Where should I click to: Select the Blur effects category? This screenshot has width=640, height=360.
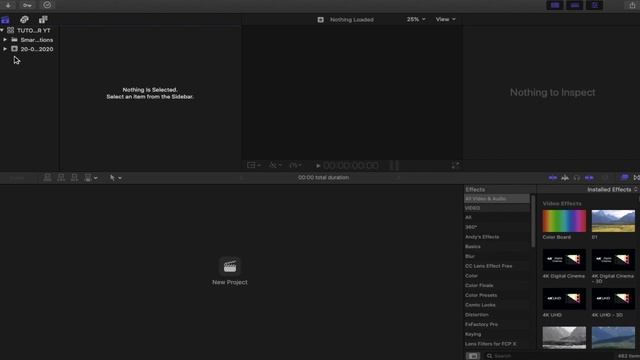click(x=497, y=256)
